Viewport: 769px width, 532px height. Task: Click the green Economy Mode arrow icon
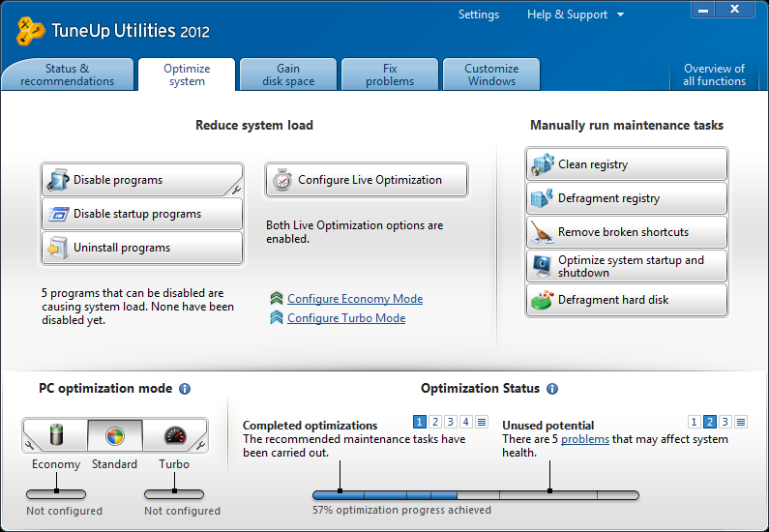[x=277, y=298]
